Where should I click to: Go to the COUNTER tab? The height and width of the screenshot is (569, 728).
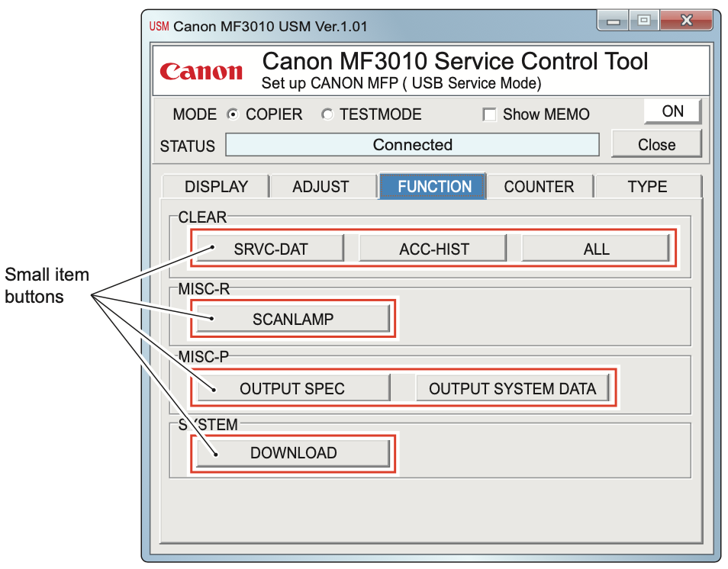coord(539,187)
